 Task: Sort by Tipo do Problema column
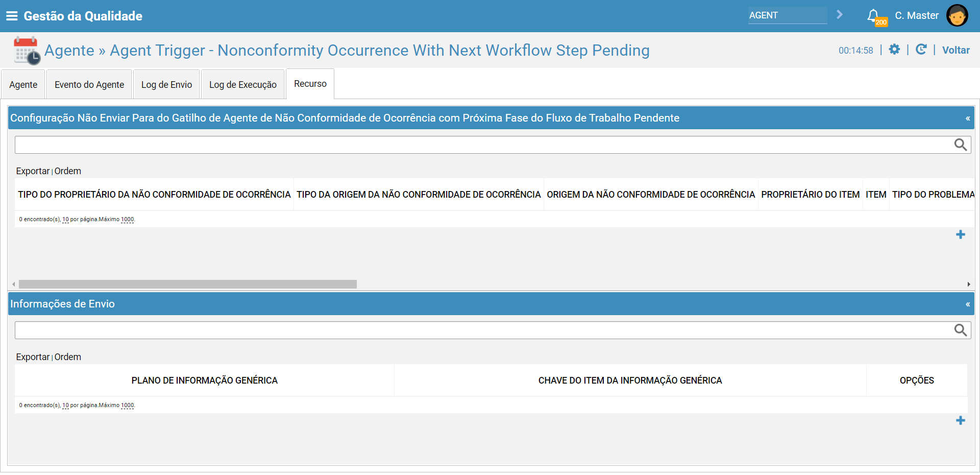(933, 195)
